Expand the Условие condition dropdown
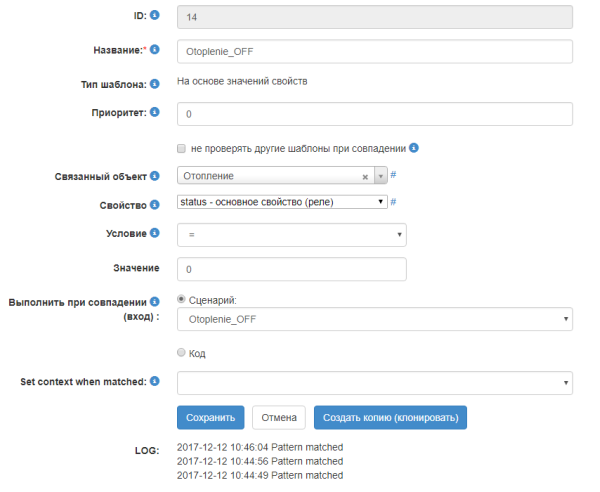The height and width of the screenshot is (492, 600). click(x=291, y=234)
